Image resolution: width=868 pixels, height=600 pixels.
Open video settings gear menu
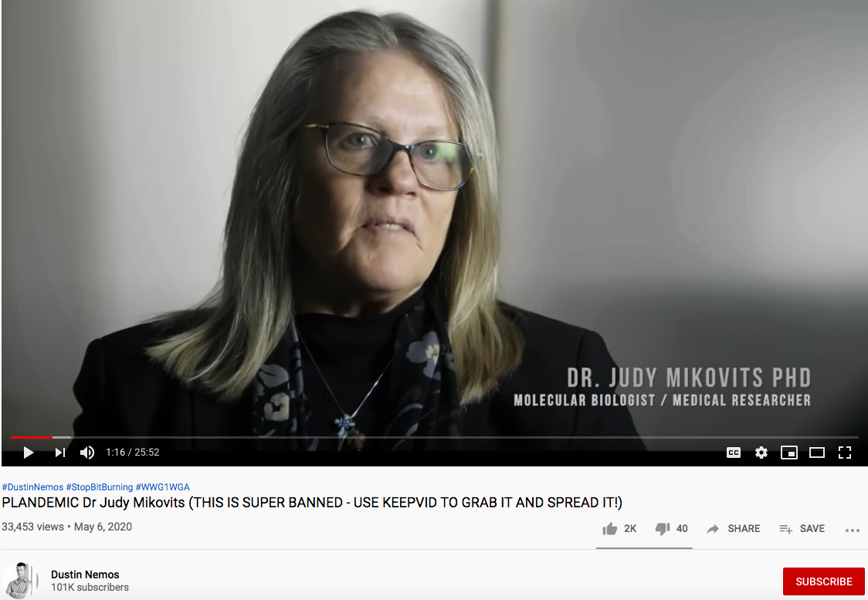tap(761, 453)
